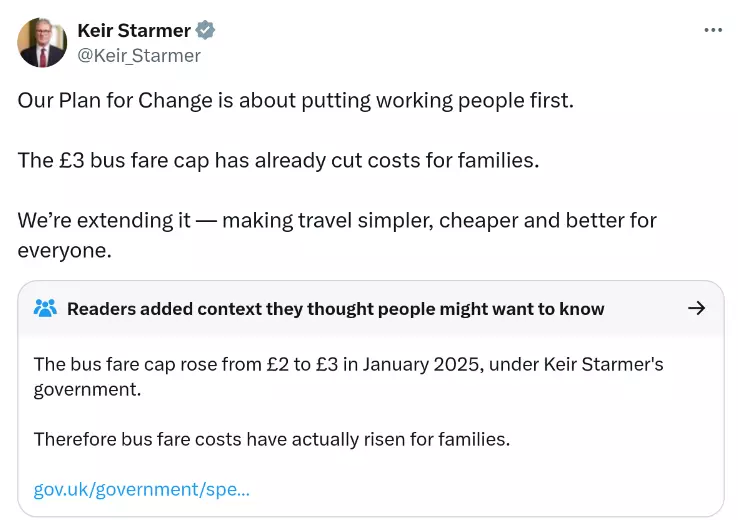Click 'Readers added context' header text

click(x=336, y=309)
